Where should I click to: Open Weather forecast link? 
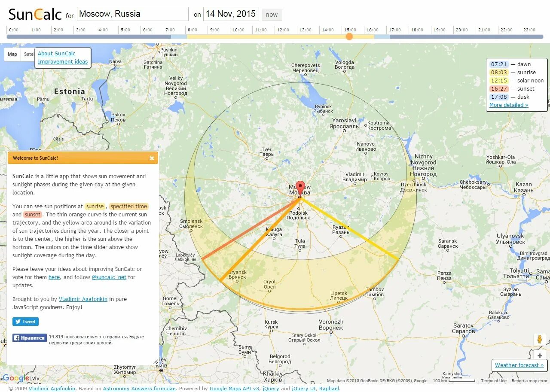(519, 365)
